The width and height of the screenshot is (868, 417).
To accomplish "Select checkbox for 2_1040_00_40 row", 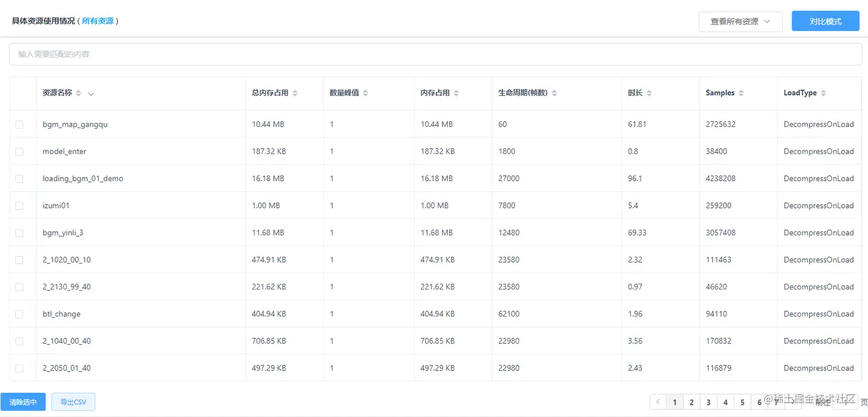I will 19,341.
